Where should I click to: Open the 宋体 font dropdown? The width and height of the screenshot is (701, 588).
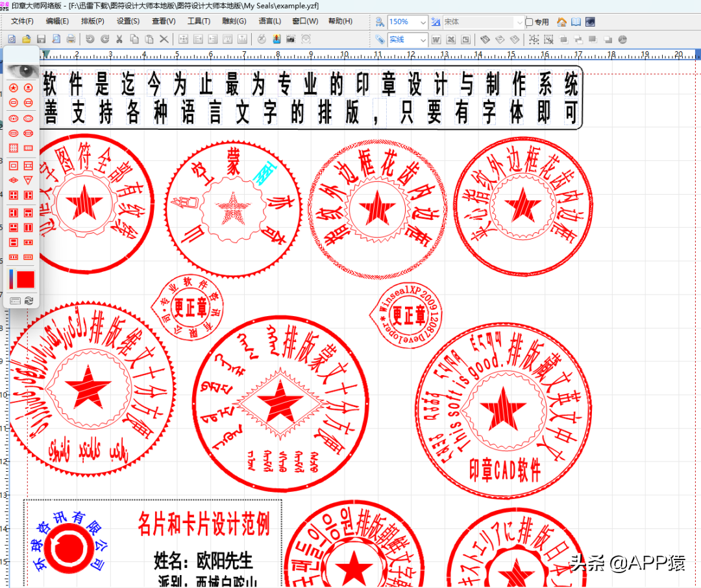(519, 21)
